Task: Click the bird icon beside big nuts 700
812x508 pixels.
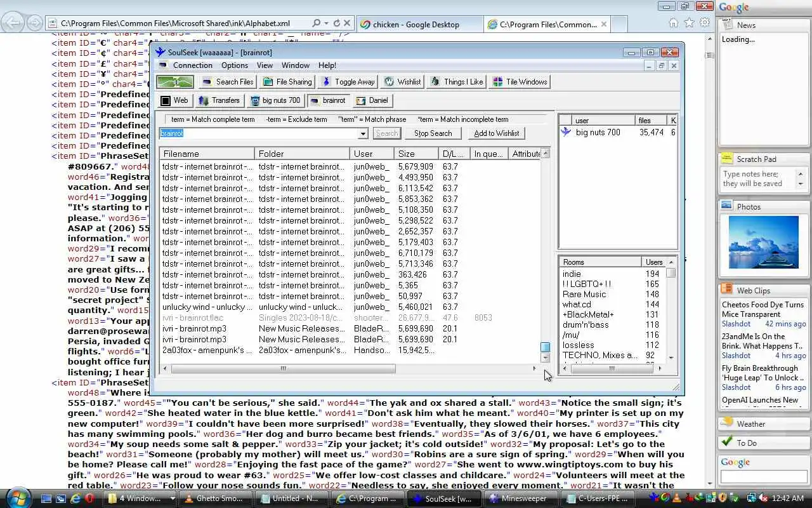Action: (566, 132)
